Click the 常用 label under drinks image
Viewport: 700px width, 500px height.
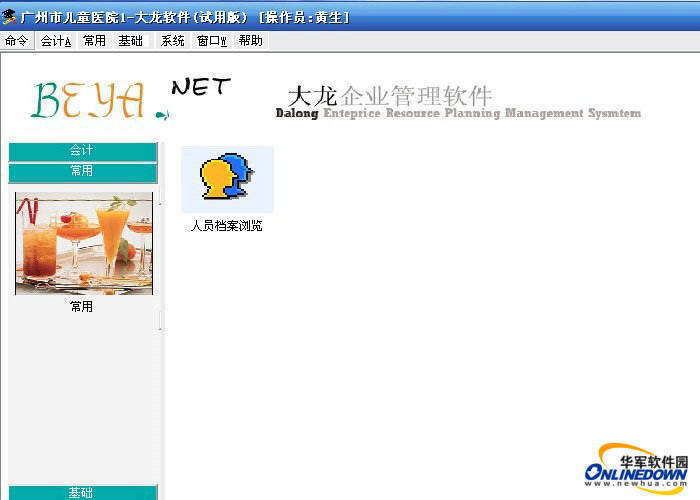[81, 306]
